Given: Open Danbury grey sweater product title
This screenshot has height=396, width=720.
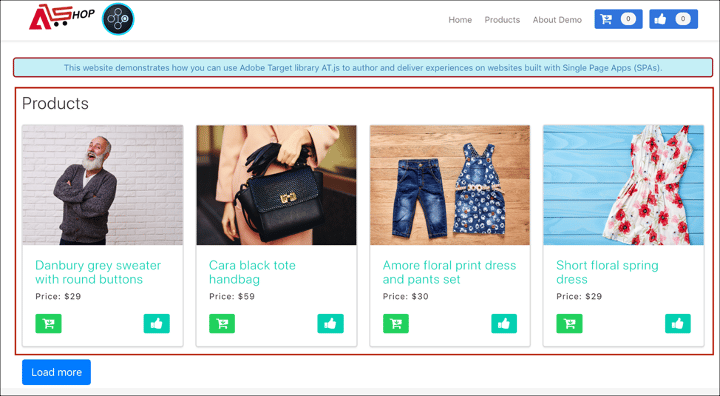Looking at the screenshot, I should (x=98, y=272).
